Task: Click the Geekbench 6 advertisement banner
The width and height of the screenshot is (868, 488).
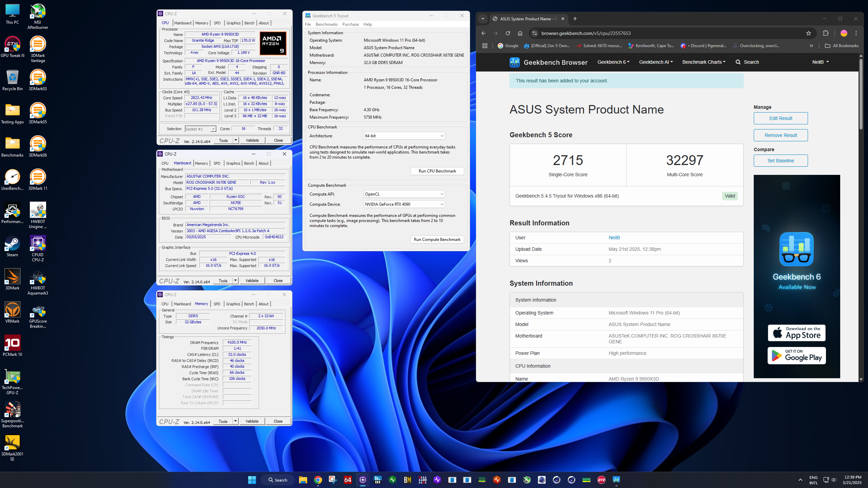Action: click(797, 276)
